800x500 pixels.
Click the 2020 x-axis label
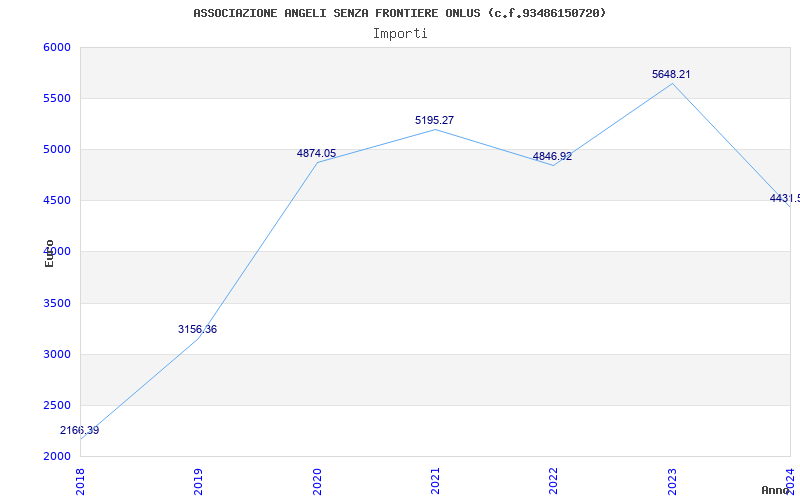[x=316, y=481]
